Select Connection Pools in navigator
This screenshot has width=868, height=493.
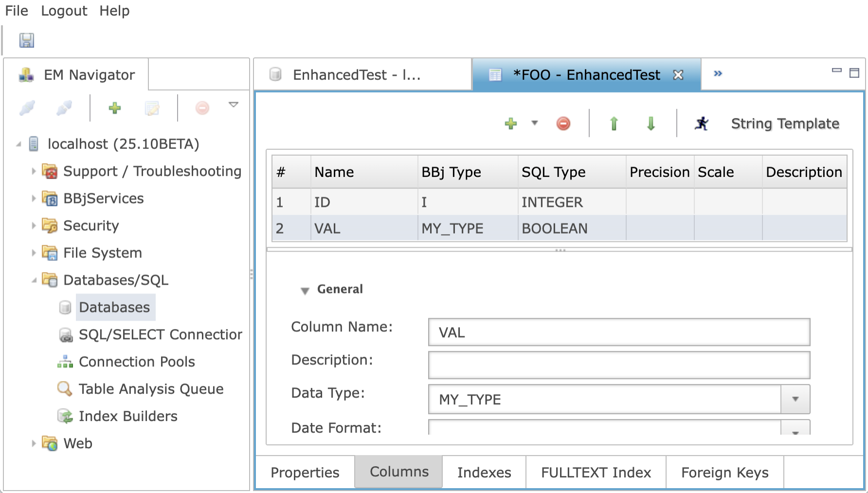click(x=137, y=362)
